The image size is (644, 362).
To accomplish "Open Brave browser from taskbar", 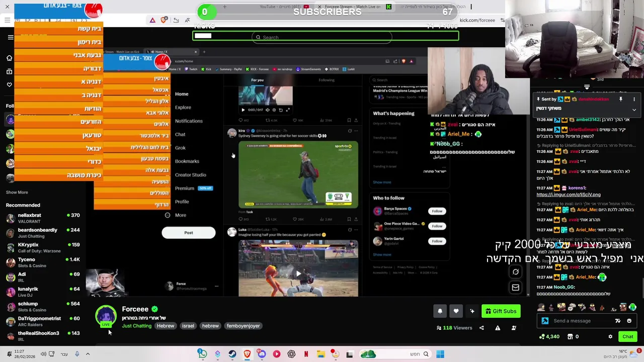I will (247, 354).
